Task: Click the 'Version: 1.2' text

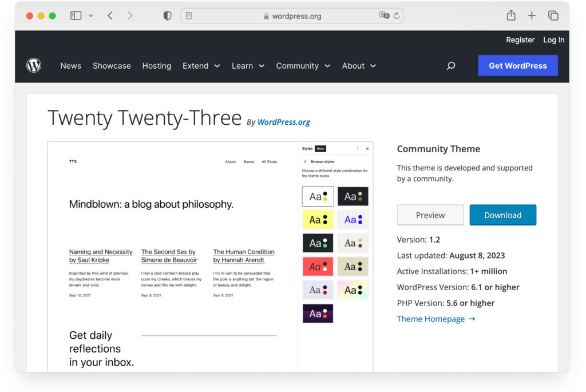Action: pyautogui.click(x=418, y=240)
